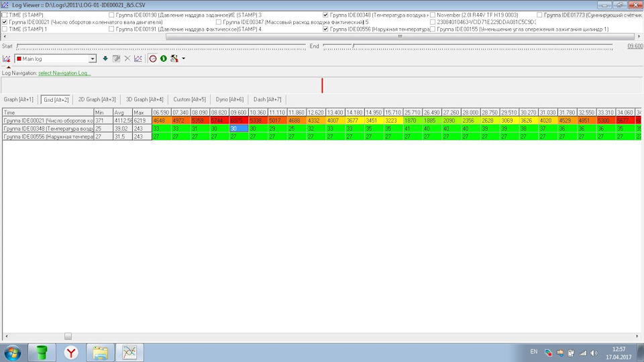Click the Min column header
This screenshot has height=362, width=644.
tap(103, 113)
